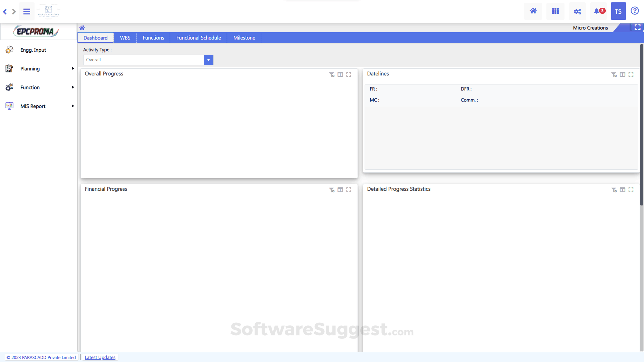The height and width of the screenshot is (362, 644).
Task: Click the TS user profile button
Action: point(618,11)
